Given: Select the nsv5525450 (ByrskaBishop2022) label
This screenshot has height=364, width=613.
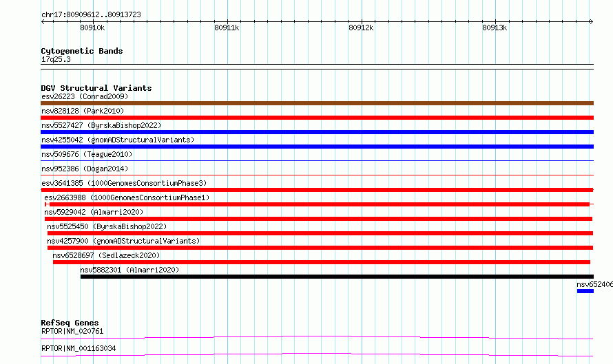Looking at the screenshot, I should coord(107,226).
